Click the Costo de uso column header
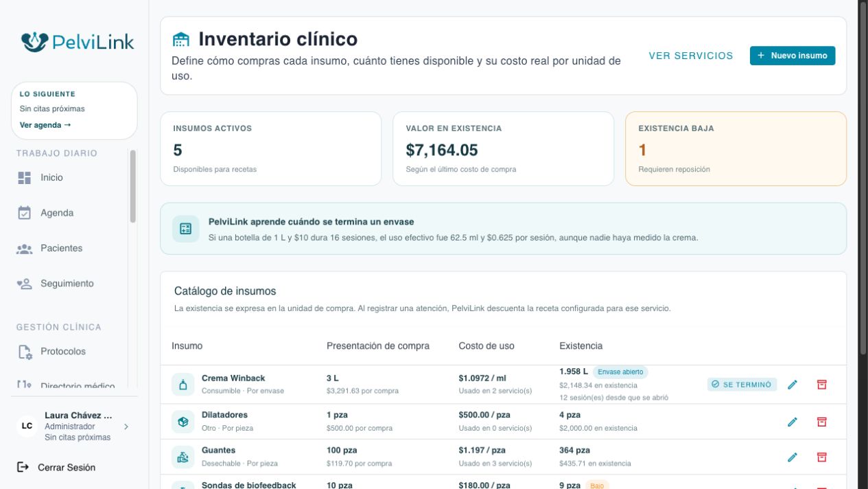This screenshot has width=868, height=489. [x=486, y=346]
